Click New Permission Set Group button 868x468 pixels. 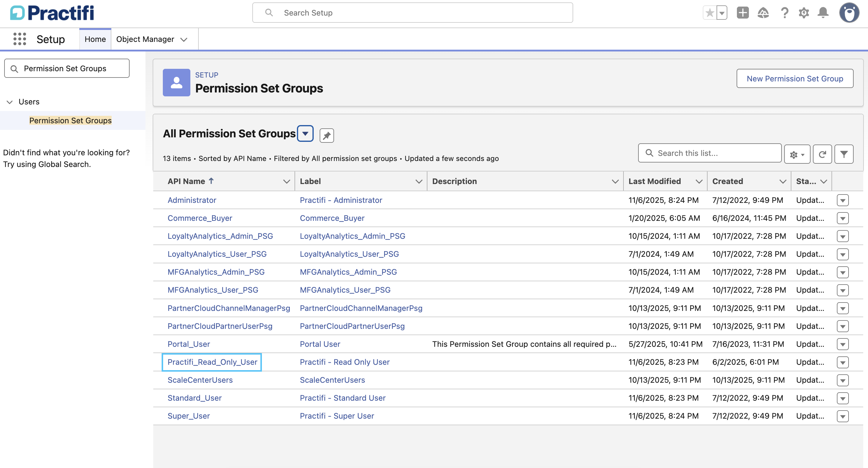click(x=795, y=78)
